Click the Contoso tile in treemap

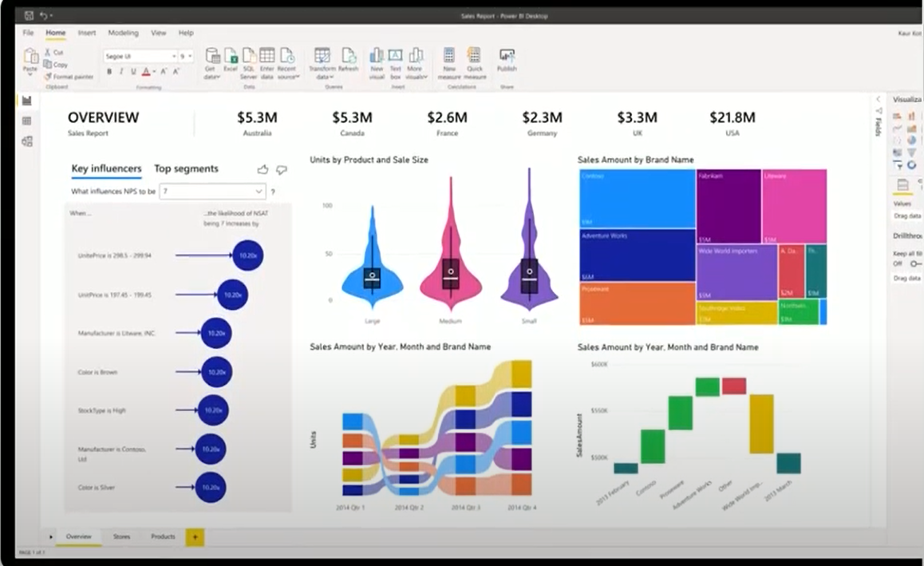(637, 199)
